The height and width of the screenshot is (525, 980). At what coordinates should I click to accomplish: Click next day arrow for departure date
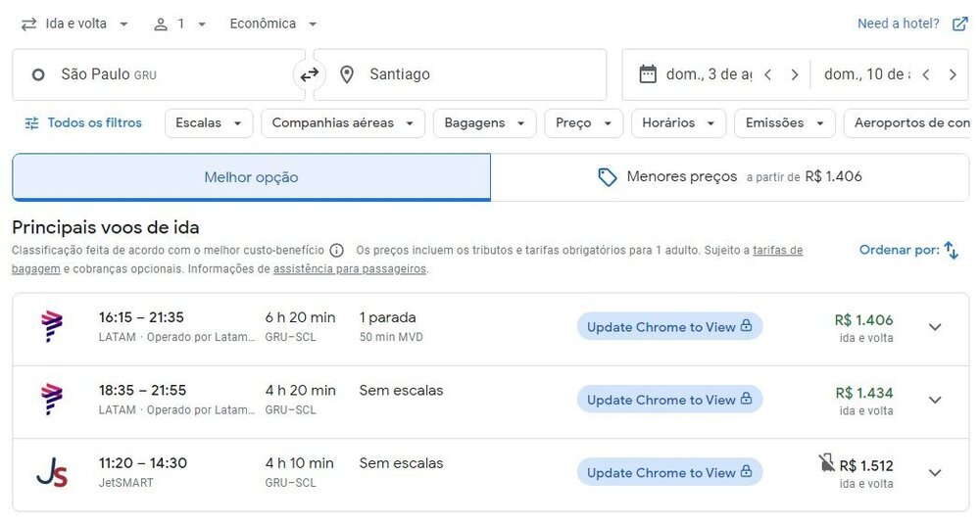[x=795, y=74]
